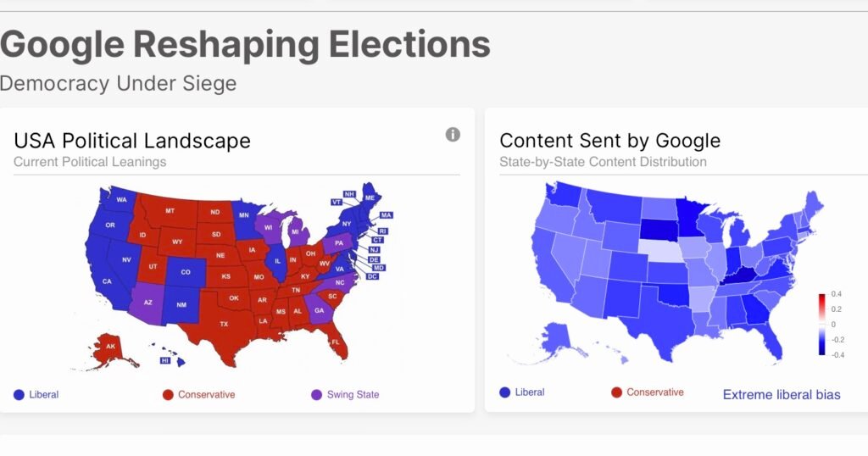
Task: Select the DC state label box
Action: pos(372,277)
